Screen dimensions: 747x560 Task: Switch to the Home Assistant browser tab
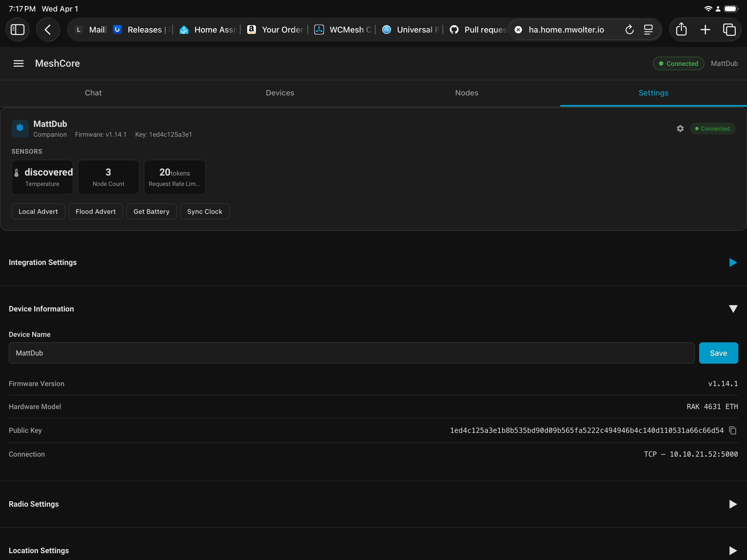point(208,30)
